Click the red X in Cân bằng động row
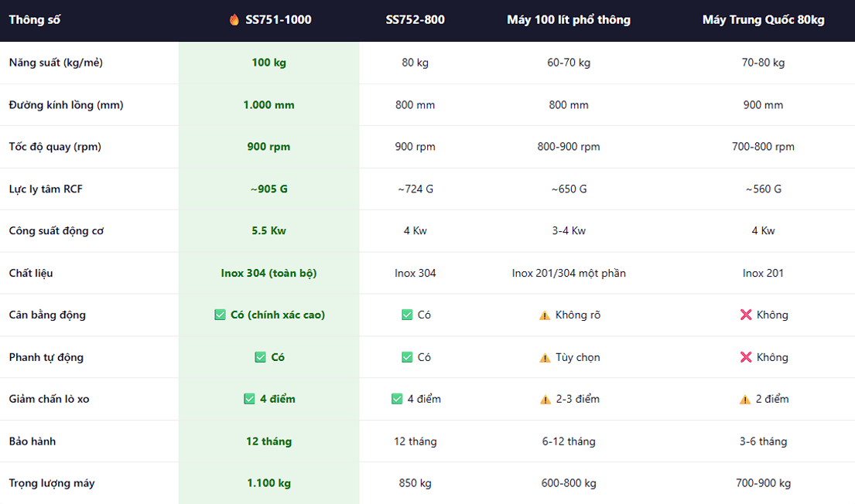855x504 pixels. click(746, 315)
